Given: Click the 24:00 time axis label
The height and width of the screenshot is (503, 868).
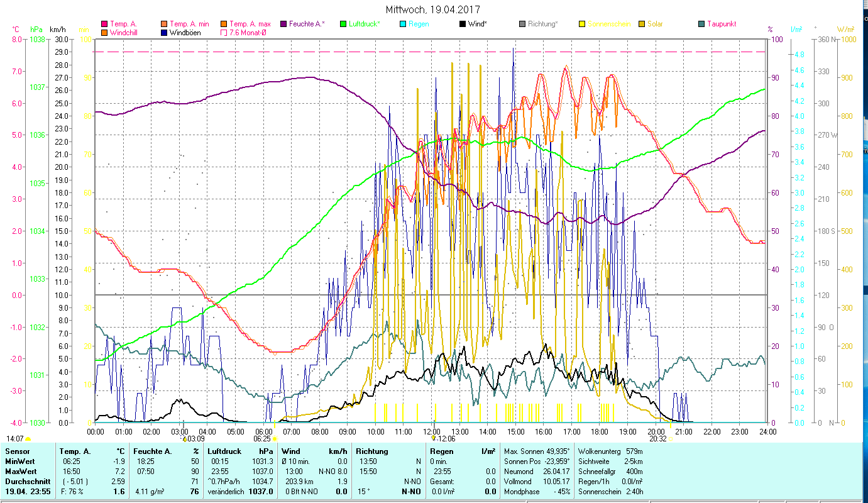Looking at the screenshot, I should pyautogui.click(x=767, y=431).
